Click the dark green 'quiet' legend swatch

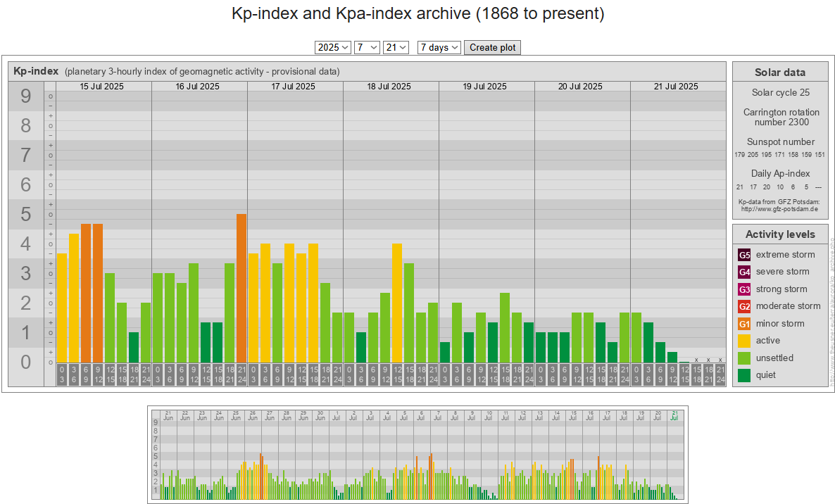pyautogui.click(x=744, y=375)
